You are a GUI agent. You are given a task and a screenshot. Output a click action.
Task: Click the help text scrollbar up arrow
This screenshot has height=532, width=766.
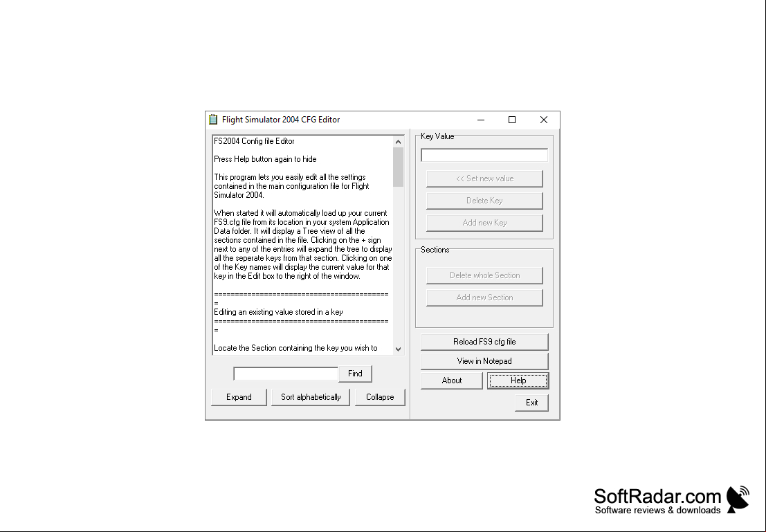[x=398, y=142]
